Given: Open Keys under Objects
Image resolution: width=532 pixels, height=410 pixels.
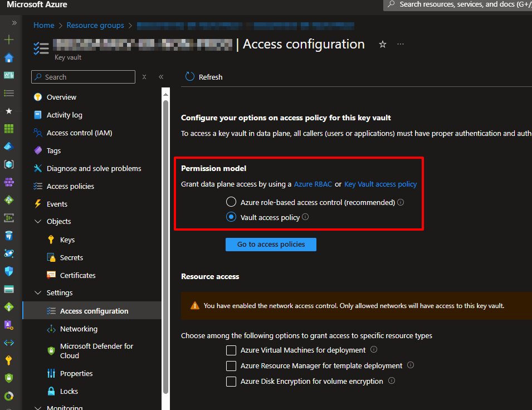Looking at the screenshot, I should (67, 240).
